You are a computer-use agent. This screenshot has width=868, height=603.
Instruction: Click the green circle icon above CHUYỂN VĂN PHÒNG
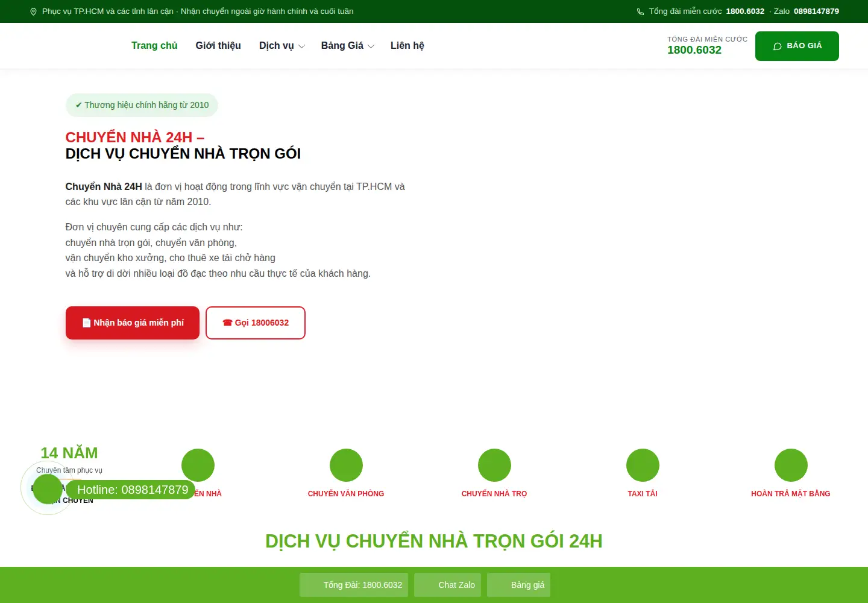346,466
